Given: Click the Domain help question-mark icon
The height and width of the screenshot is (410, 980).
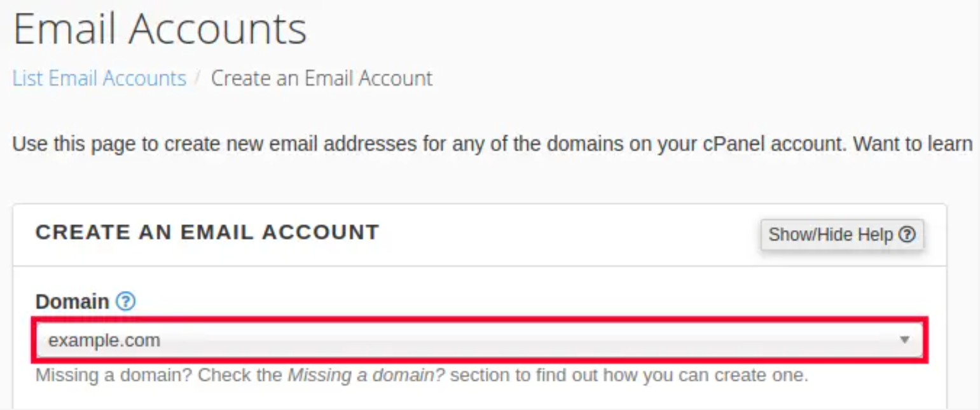Looking at the screenshot, I should 127,301.
